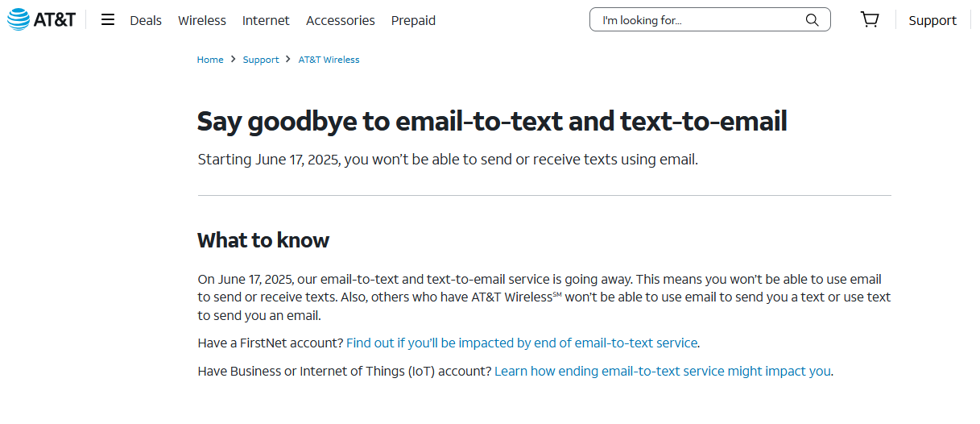Open the hamburger navigation menu
Screen dimensions: 980x424
(108, 20)
